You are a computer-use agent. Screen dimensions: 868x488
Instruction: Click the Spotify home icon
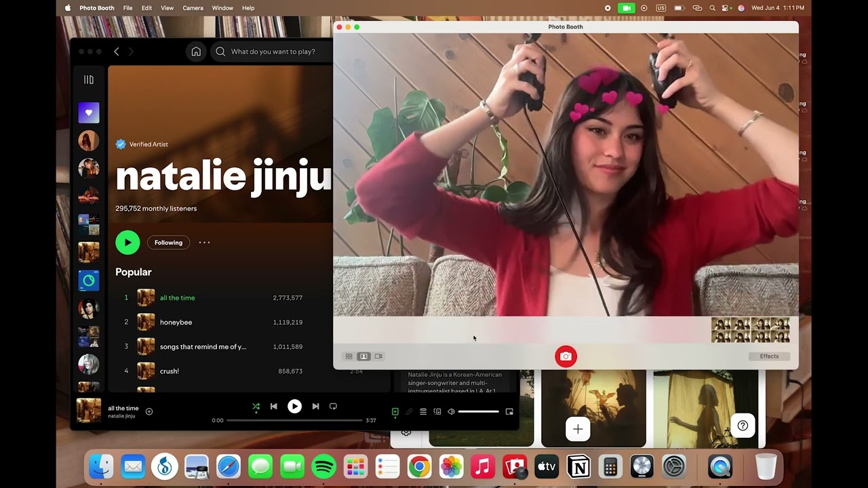[196, 52]
